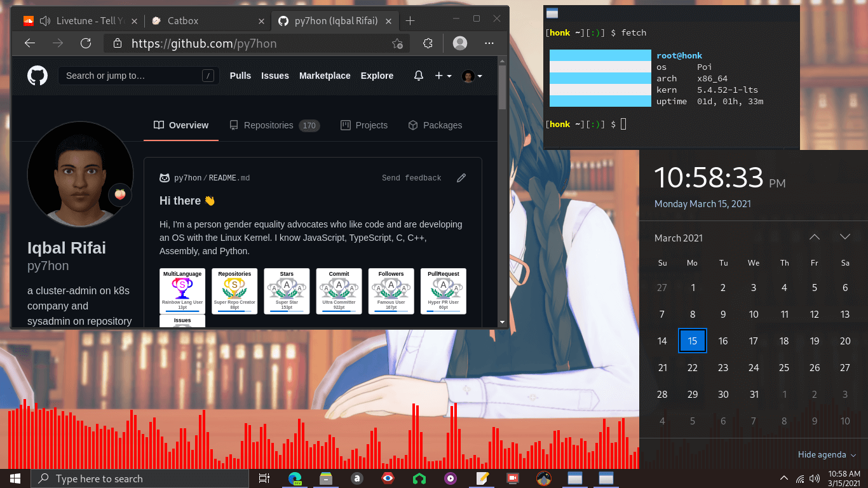The width and height of the screenshot is (868, 488).
Task: Select March 22 in the calendar
Action: (x=693, y=367)
